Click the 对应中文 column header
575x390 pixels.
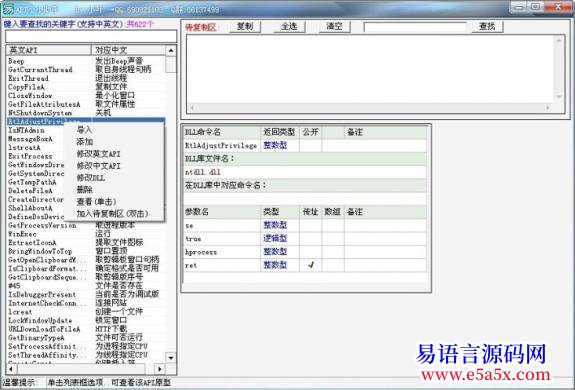point(128,50)
